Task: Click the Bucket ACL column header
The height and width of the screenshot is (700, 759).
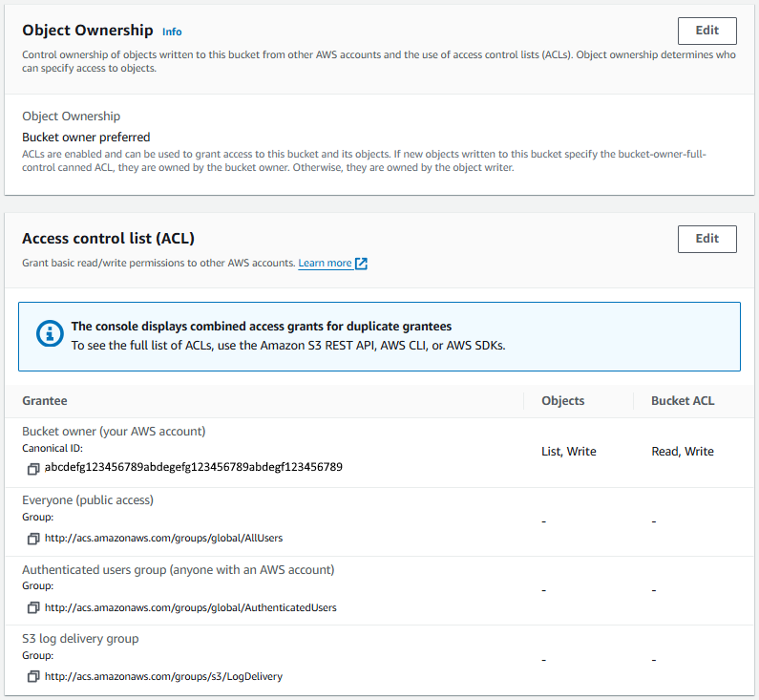Action: pyautogui.click(x=683, y=401)
